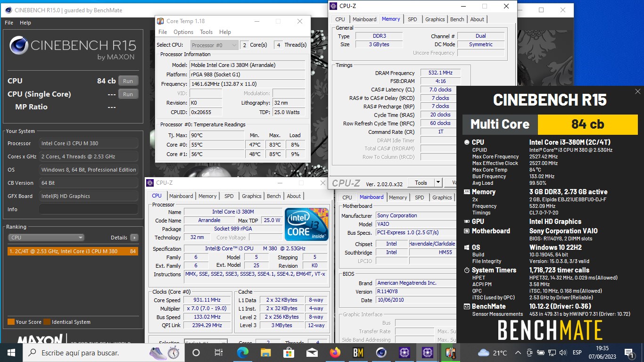Click the ESP language indicator
644x362 pixels.
(x=577, y=353)
